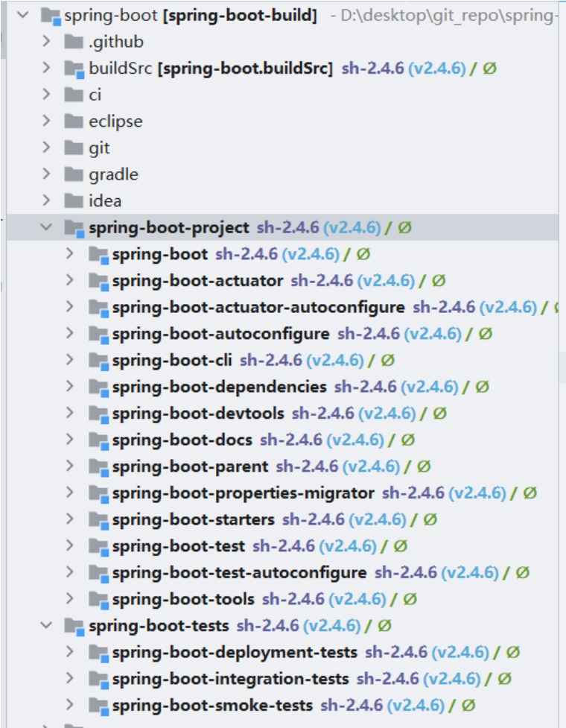
Task: Expand the gradle folder arrow
Action: pos(46,174)
